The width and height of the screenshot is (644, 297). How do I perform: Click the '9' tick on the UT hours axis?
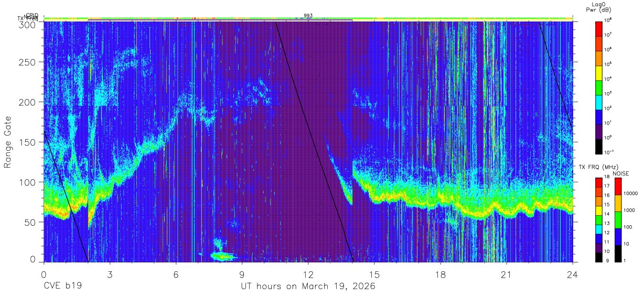(x=242, y=274)
